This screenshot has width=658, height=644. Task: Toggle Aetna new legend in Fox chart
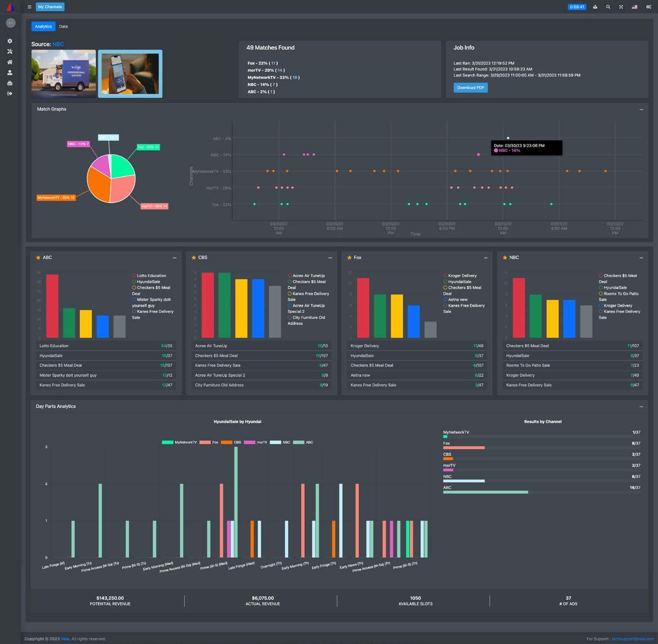[456, 300]
